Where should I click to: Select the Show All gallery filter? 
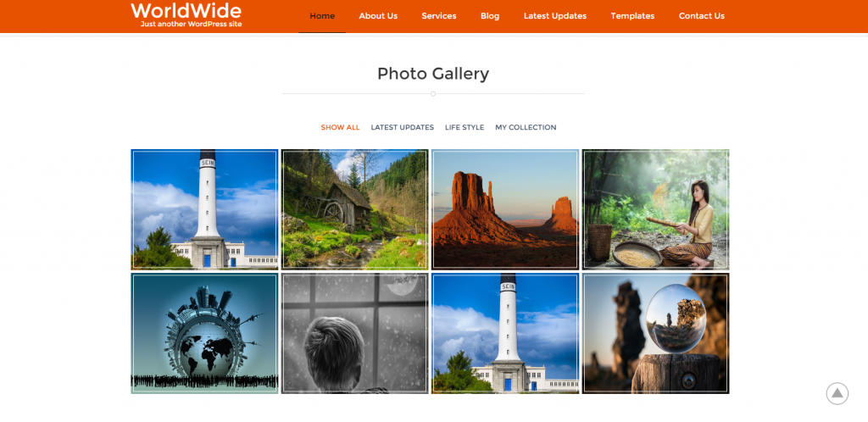341,127
